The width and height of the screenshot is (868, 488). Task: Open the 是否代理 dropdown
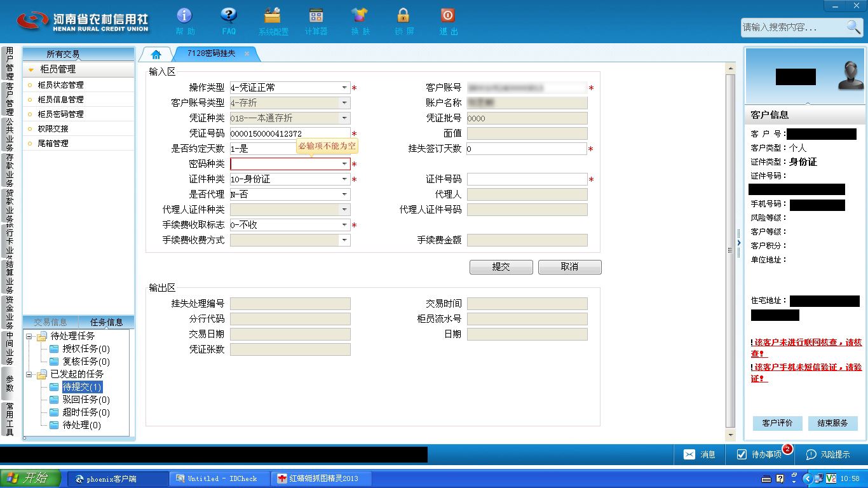344,194
